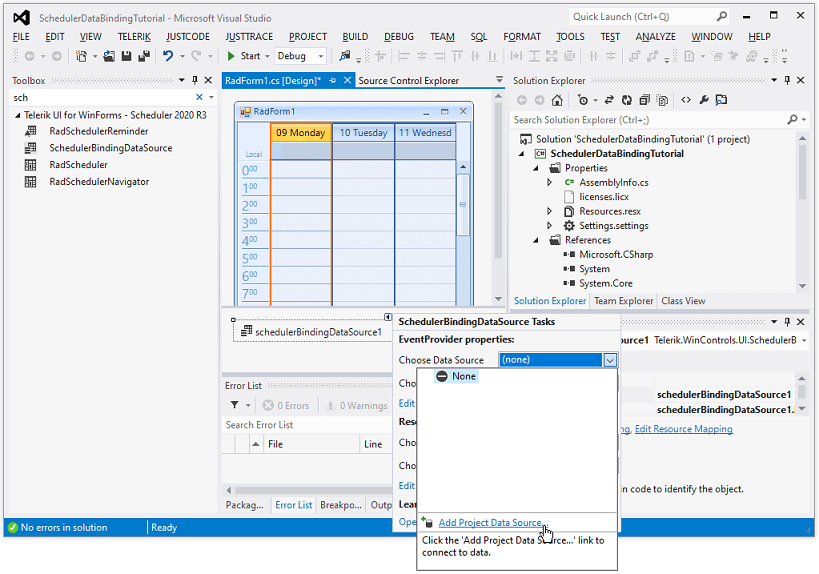Click the Save All toolbar icon
Image resolution: width=819 pixels, height=574 pixels.
[x=144, y=56]
